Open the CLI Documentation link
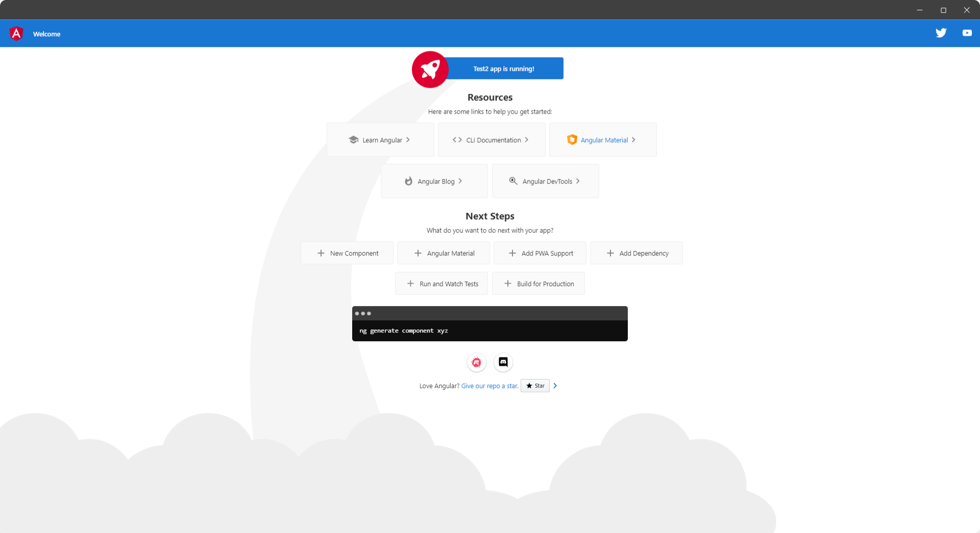The height and width of the screenshot is (533, 980). click(492, 140)
